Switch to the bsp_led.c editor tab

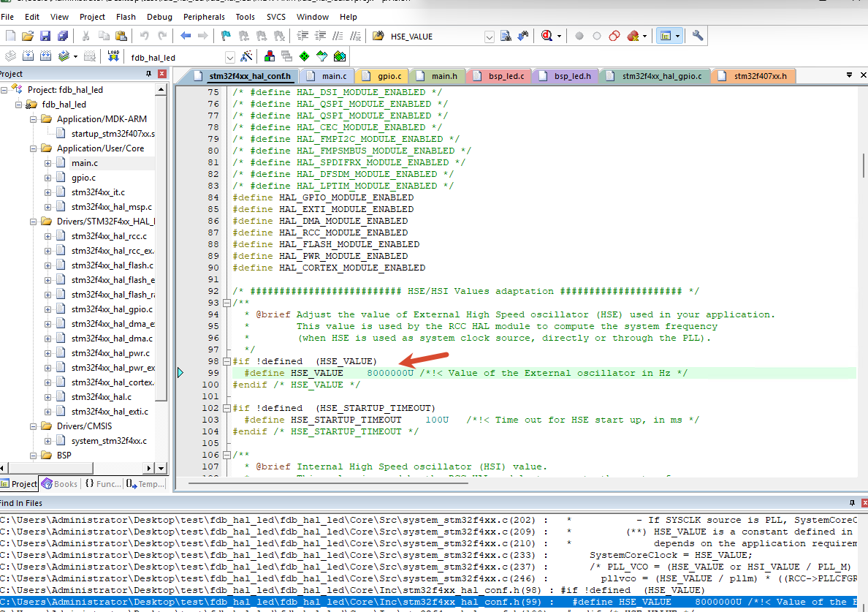click(500, 76)
